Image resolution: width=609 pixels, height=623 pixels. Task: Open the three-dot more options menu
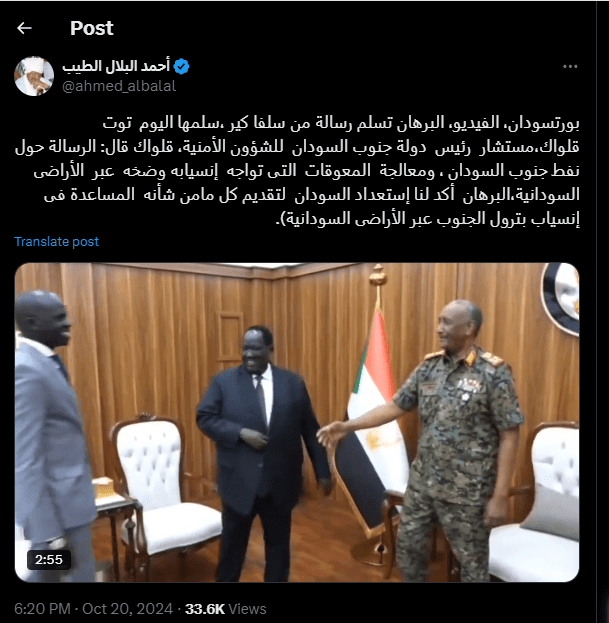click(570, 67)
